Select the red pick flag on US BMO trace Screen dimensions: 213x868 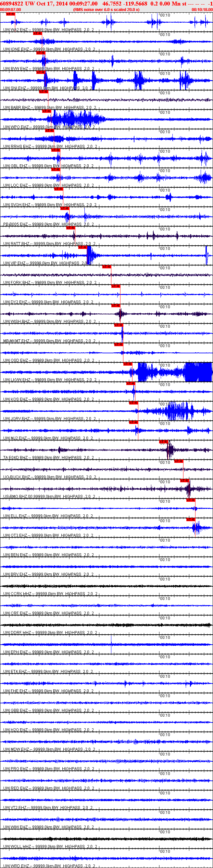click(184, 480)
